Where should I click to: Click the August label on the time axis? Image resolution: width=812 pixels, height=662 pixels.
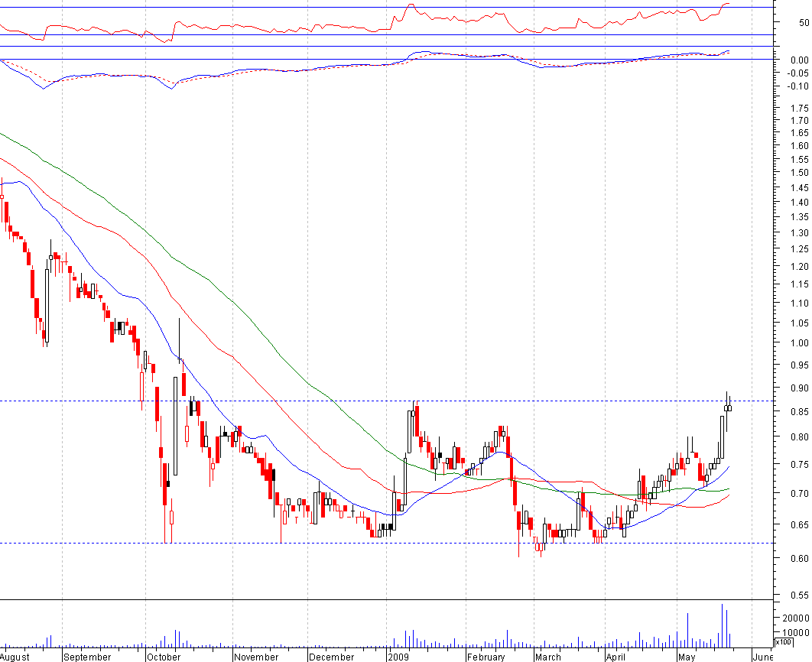pos(15,657)
